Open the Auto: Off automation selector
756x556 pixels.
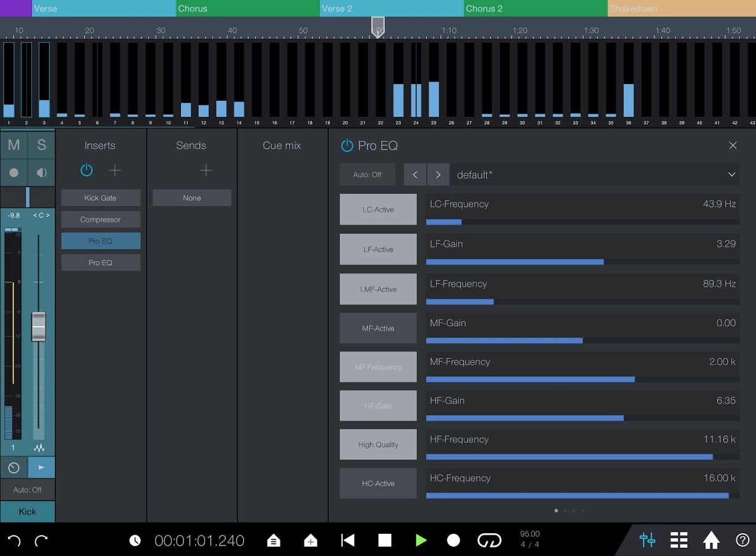point(367,174)
